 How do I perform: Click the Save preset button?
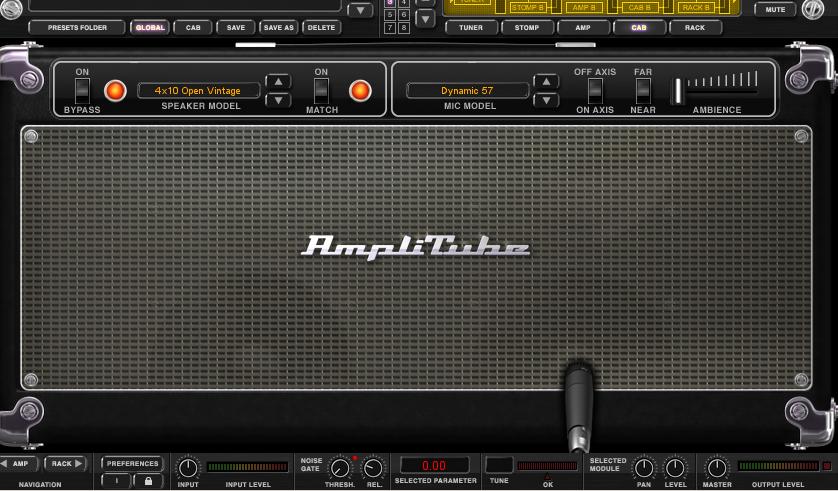236,27
